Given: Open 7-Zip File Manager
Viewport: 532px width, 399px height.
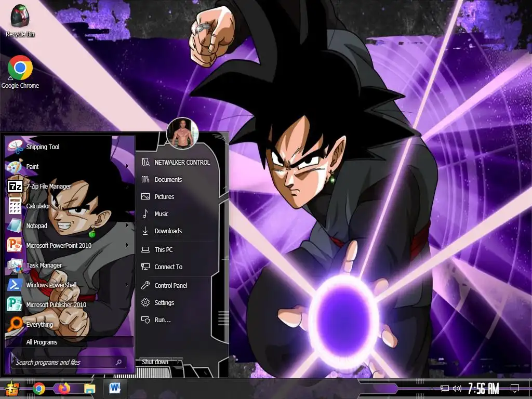Looking at the screenshot, I should pos(68,186).
